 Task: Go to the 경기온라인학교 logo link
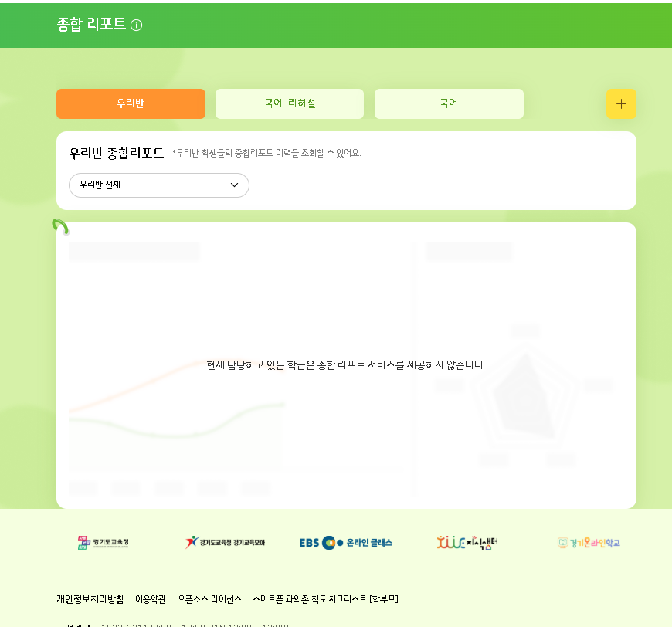click(589, 543)
